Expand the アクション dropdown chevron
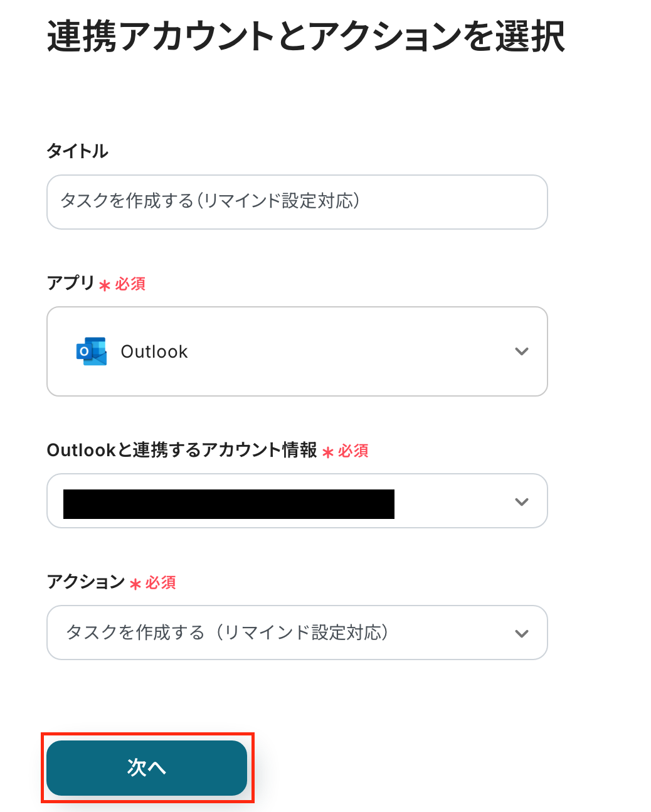 (x=521, y=633)
